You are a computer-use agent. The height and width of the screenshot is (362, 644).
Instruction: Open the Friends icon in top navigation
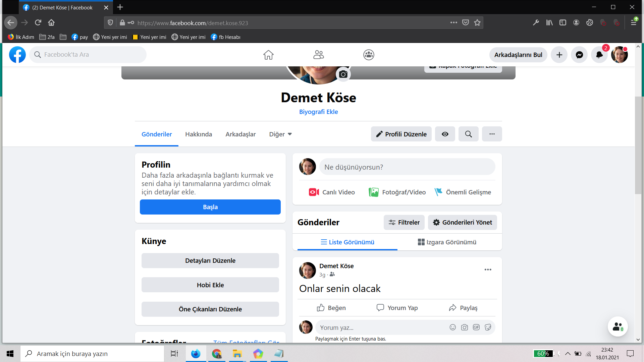[x=318, y=55]
